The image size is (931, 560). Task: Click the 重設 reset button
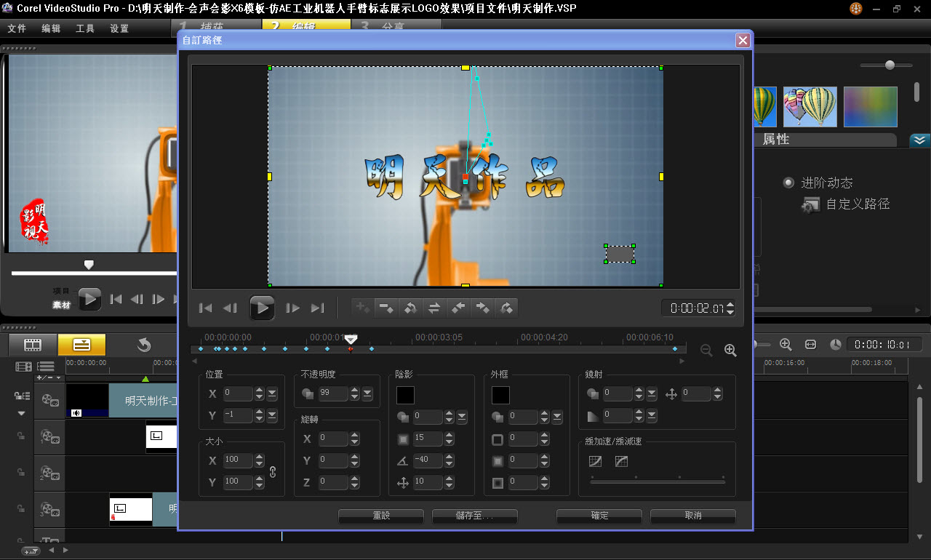381,516
